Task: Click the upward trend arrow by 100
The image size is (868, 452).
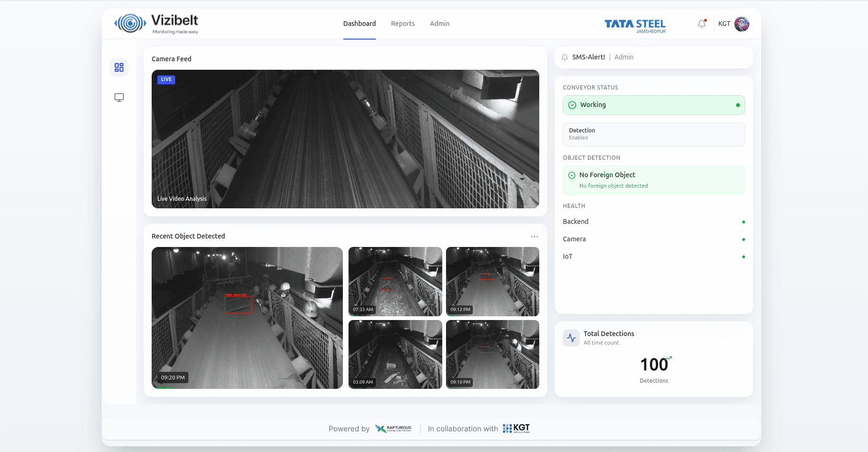Action: [669, 359]
